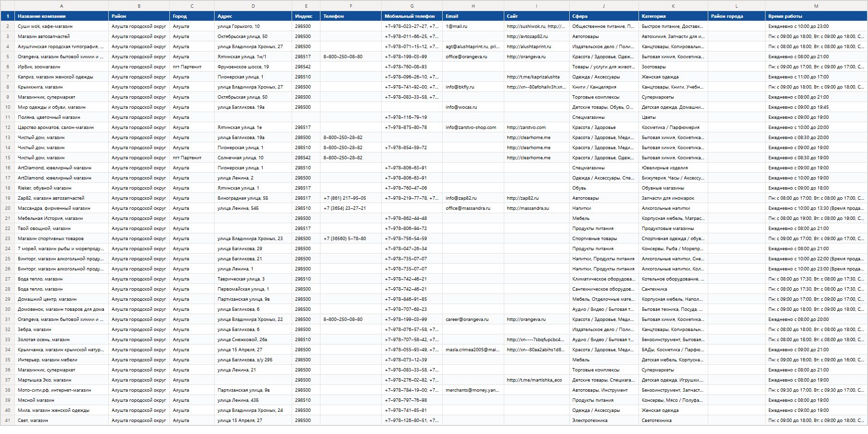The image size is (868, 434).
Task: Click the 'Время работы' header cell
Action: point(816,16)
